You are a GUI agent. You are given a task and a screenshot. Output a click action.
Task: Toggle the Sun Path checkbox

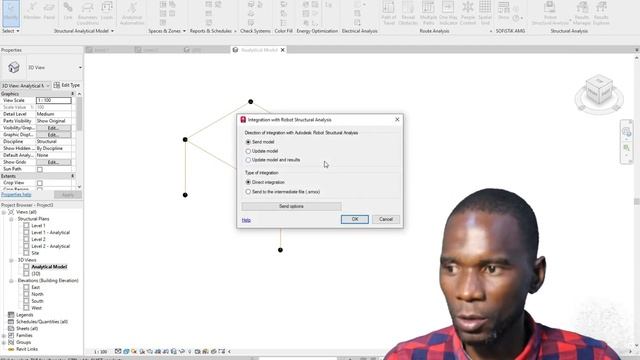(40, 169)
